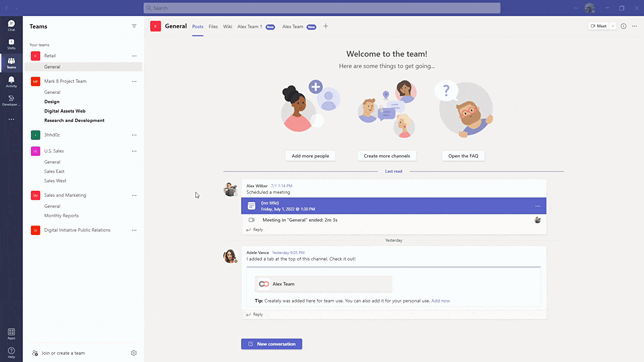This screenshot has width=644, height=362.
Task: Select General channel under Retail
Action: (83, 67)
